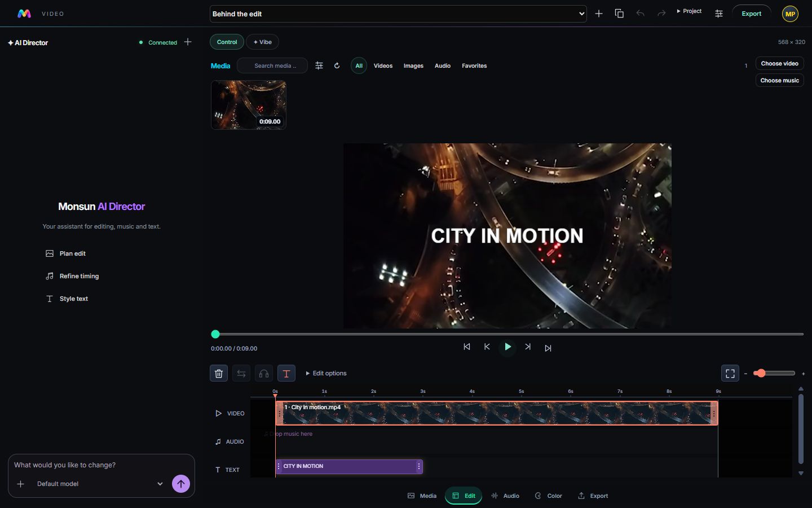This screenshot has height=508, width=812.
Task: Click the playback progress slider handle
Action: 215,334
